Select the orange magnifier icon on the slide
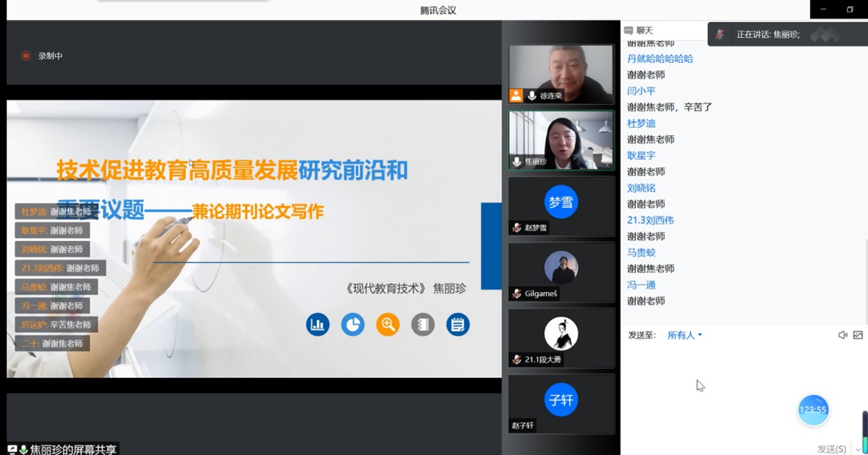868x455 pixels. 388,324
